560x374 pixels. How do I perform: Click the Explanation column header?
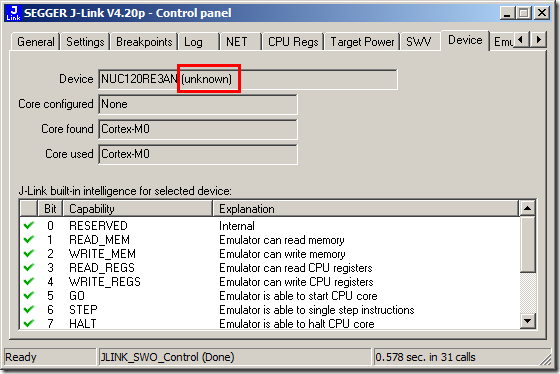click(365, 209)
